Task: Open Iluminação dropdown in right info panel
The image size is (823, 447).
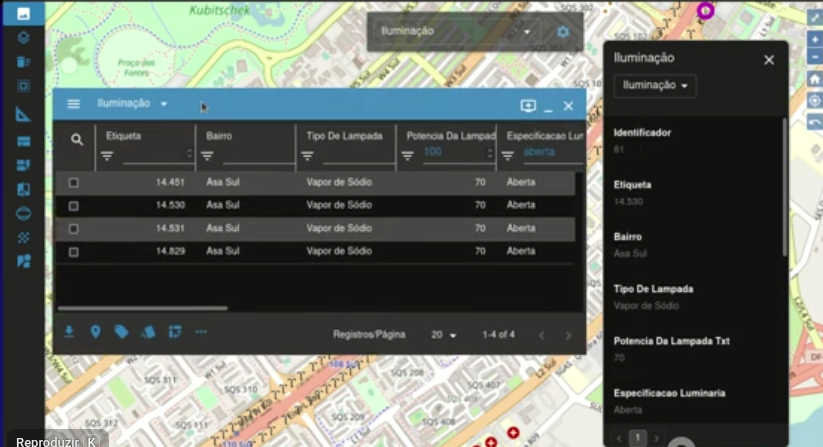Action: (x=655, y=86)
